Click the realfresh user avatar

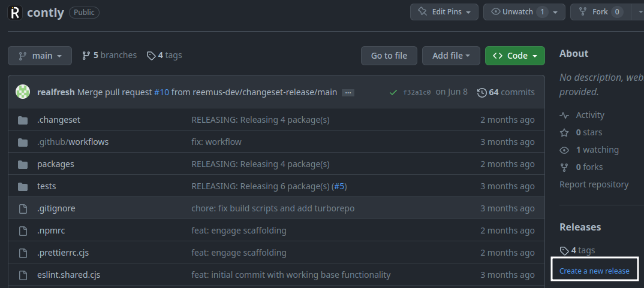coord(23,92)
